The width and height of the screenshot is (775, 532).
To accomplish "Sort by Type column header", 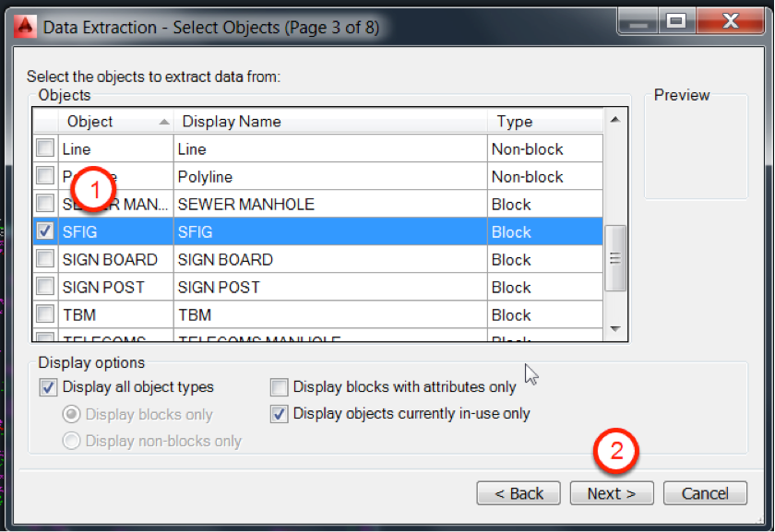I will tap(544, 122).
